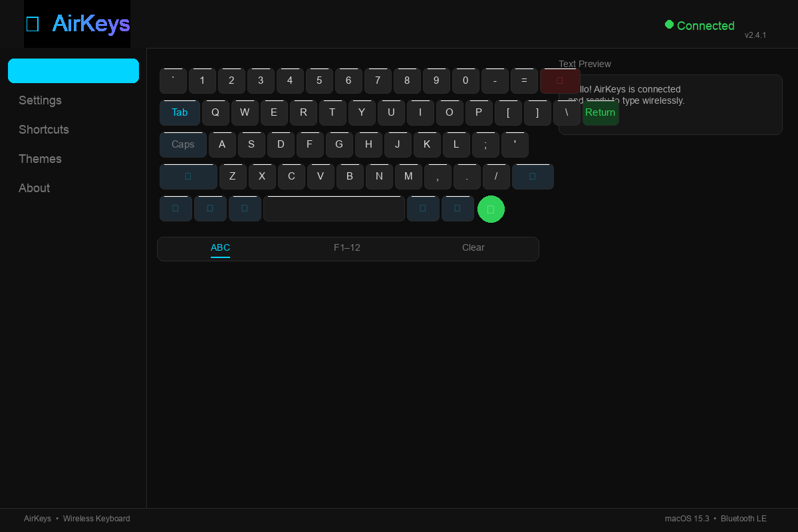Tap the backtick key

click(173, 80)
